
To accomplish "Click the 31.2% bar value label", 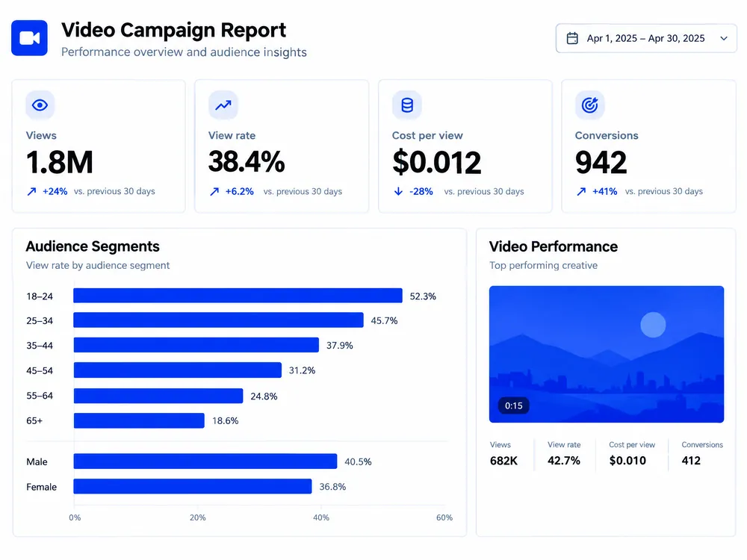I will tap(302, 370).
